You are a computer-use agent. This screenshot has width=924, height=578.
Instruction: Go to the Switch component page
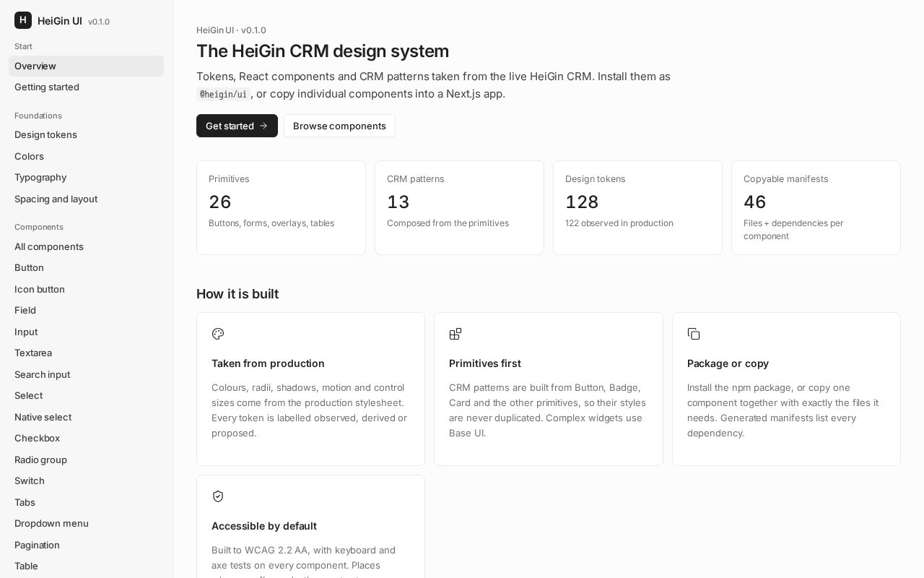coord(86,480)
